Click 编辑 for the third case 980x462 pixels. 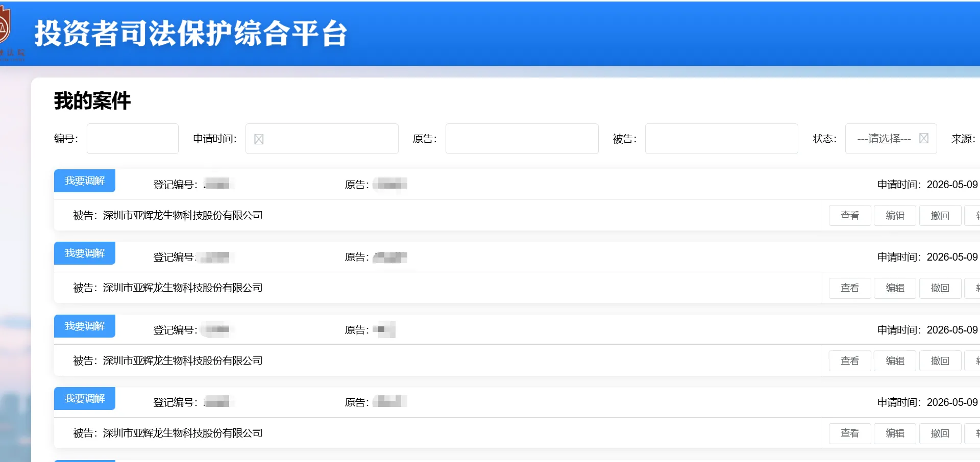(895, 361)
